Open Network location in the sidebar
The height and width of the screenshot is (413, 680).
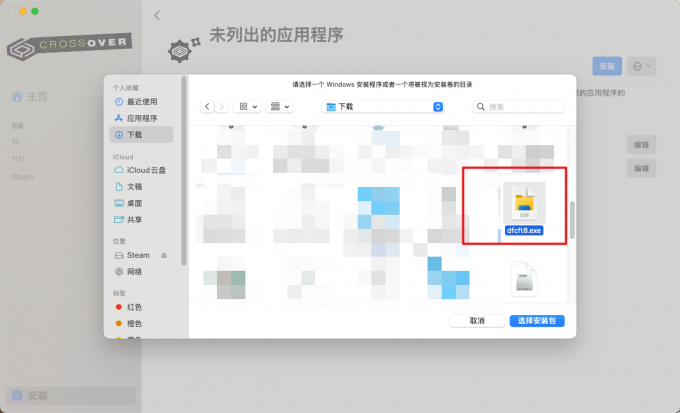coord(141,272)
